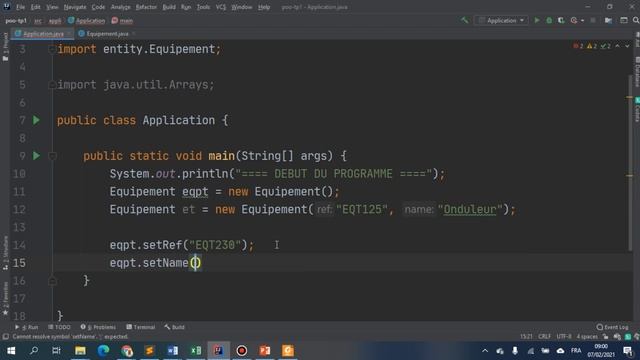The image size is (640, 360).
Task: Click run gutter arrow beside class Application
Action: click(x=36, y=120)
